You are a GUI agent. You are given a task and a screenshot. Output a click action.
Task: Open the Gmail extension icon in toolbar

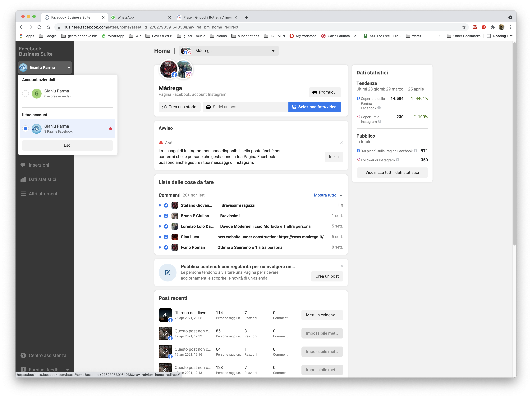tap(484, 27)
